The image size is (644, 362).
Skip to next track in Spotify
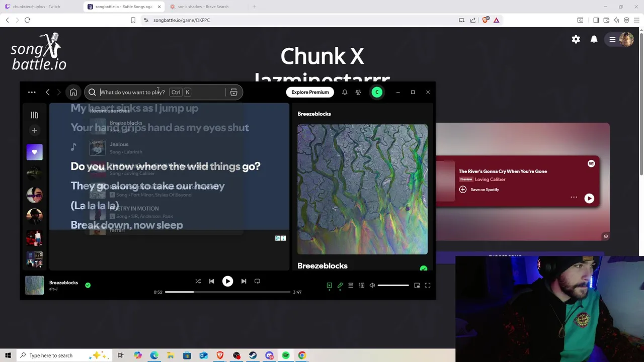coord(244,281)
